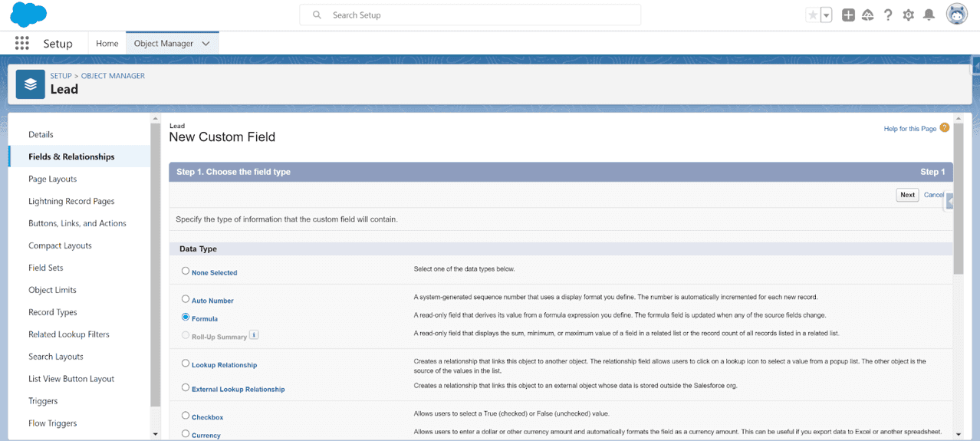Open Object Limits in the sidebar
Image resolution: width=980 pixels, height=441 pixels.
click(52, 290)
